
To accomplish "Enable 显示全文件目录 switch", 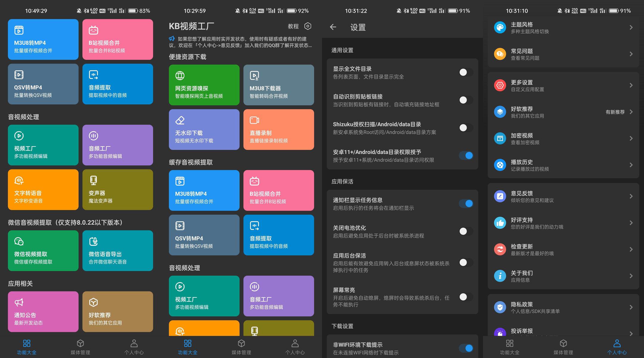I will [x=465, y=72].
